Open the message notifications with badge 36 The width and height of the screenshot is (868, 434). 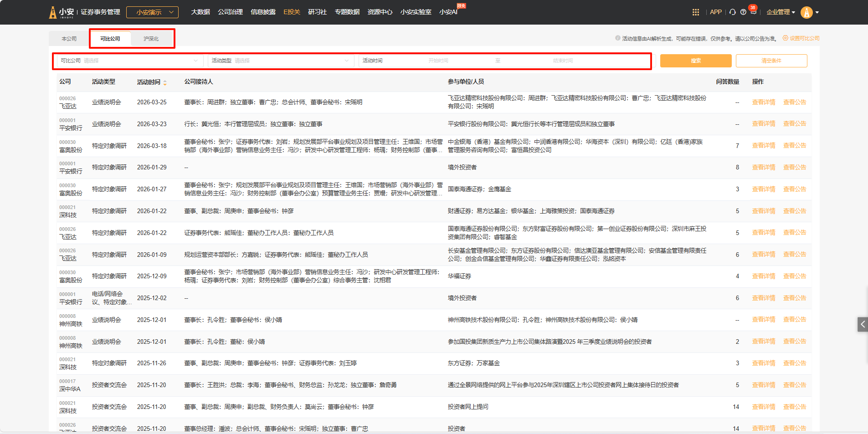tap(753, 11)
